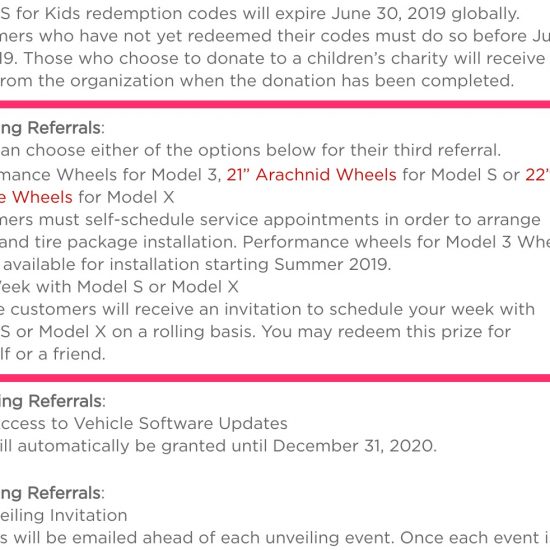
Task: Click "eek with Model S or Model X" line
Action: 119,287
